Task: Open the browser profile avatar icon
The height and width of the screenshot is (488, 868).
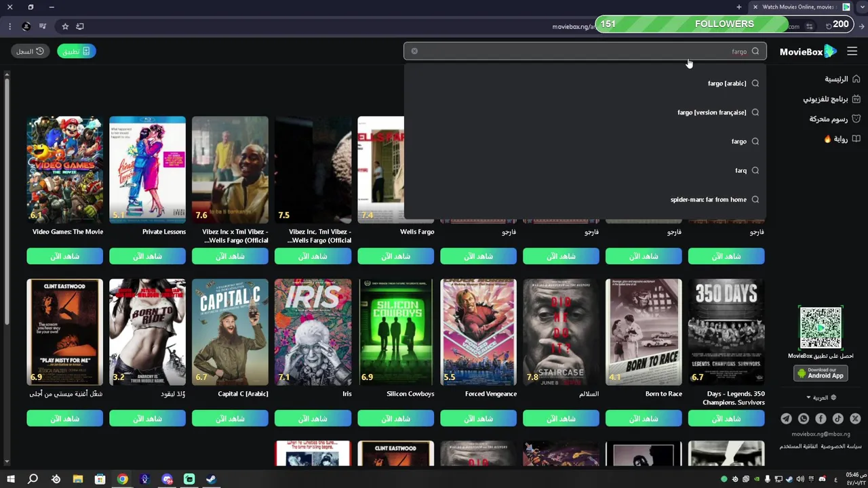Action: [26, 26]
